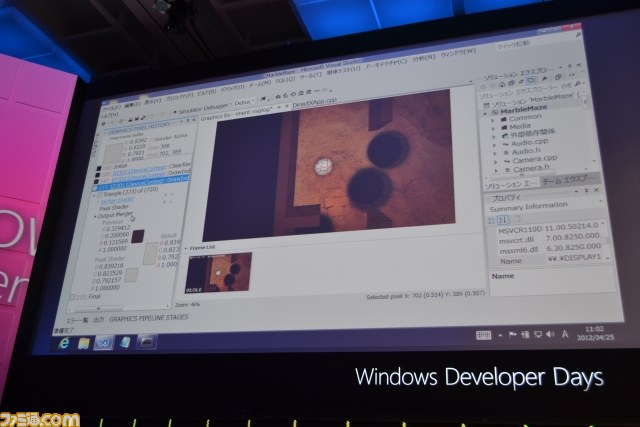Collapse the Frame List section

[186, 248]
